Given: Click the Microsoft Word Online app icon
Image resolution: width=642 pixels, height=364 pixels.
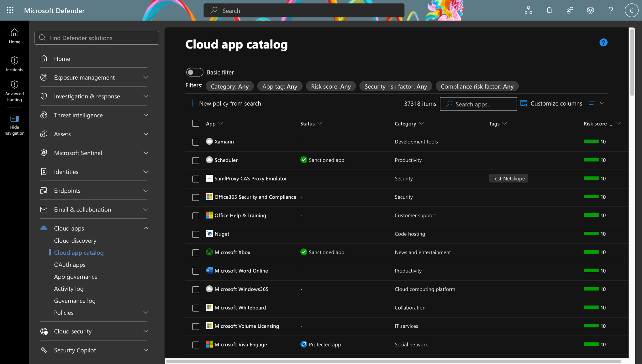Looking at the screenshot, I should [209, 271].
